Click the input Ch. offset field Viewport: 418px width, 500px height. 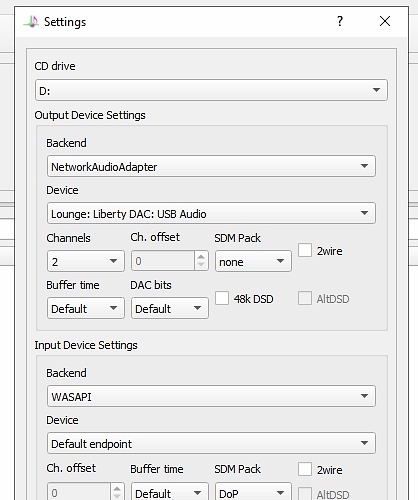pos(79,492)
